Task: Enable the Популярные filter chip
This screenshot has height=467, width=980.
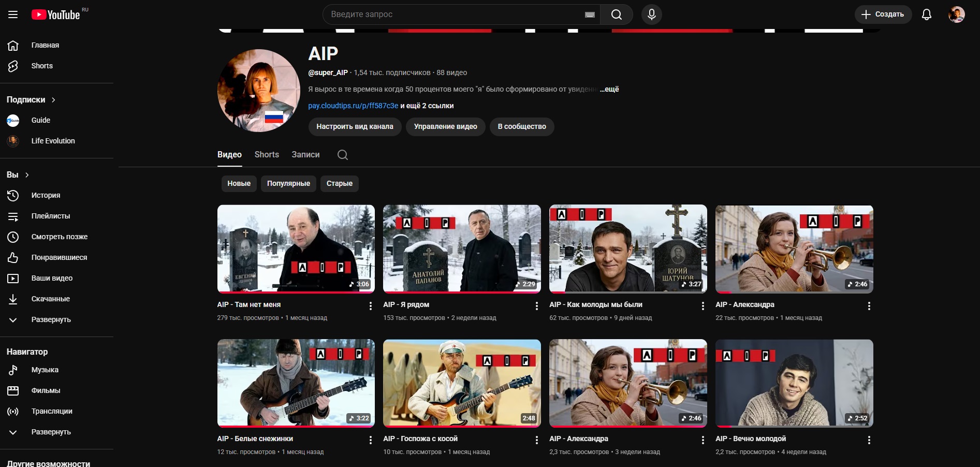Action: coord(288,183)
